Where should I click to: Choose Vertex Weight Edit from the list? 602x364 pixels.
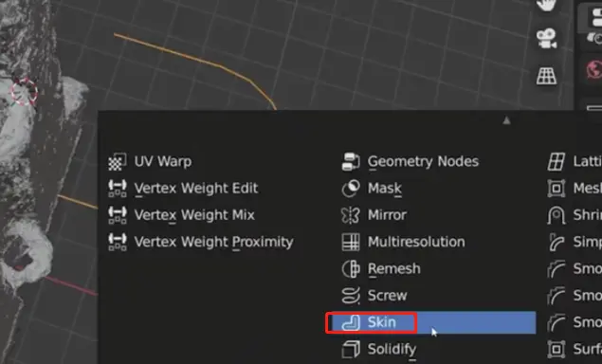pyautogui.click(x=196, y=189)
